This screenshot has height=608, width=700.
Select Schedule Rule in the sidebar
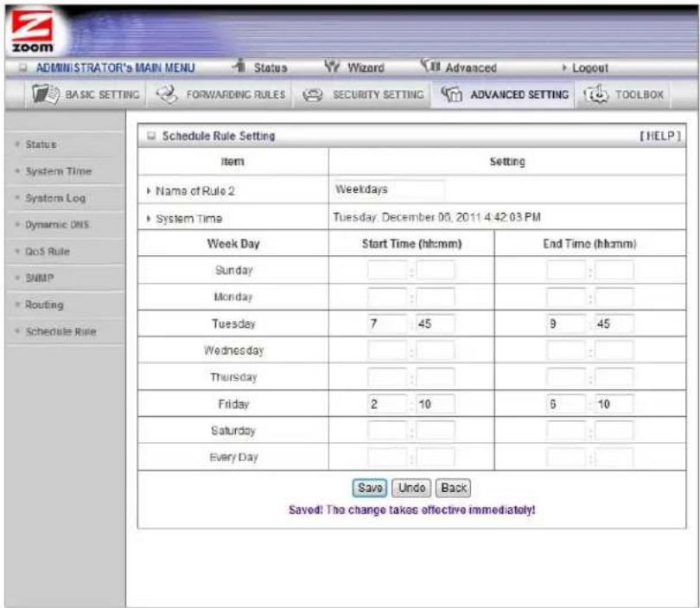point(60,331)
